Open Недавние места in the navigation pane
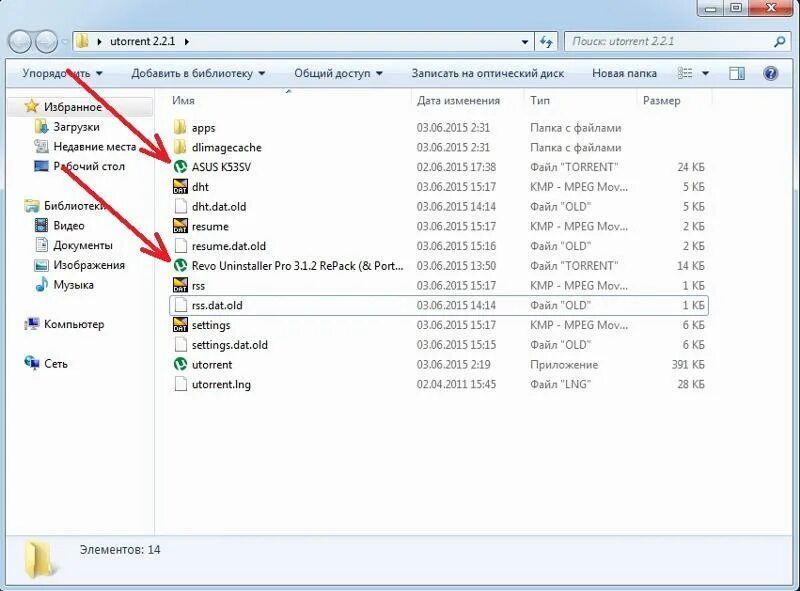The height and width of the screenshot is (591, 800). pyautogui.click(x=94, y=146)
